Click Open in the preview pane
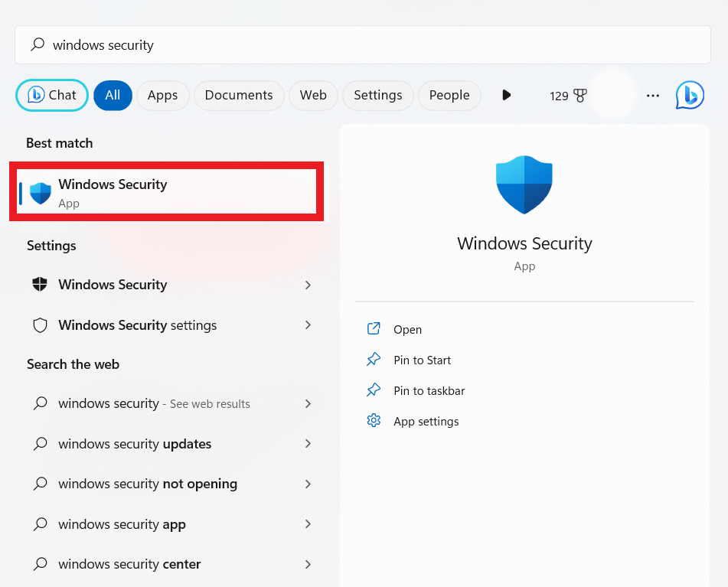Image resolution: width=728 pixels, height=587 pixels. [x=408, y=329]
